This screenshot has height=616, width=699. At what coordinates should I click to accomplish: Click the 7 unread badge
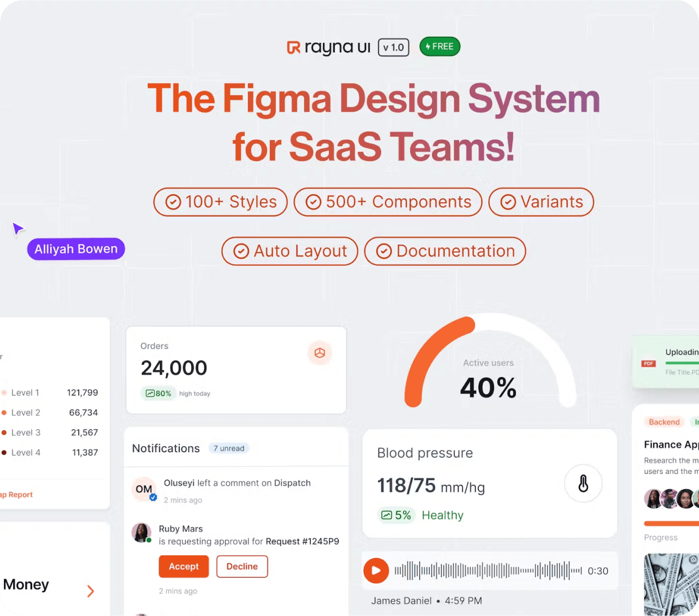point(229,448)
